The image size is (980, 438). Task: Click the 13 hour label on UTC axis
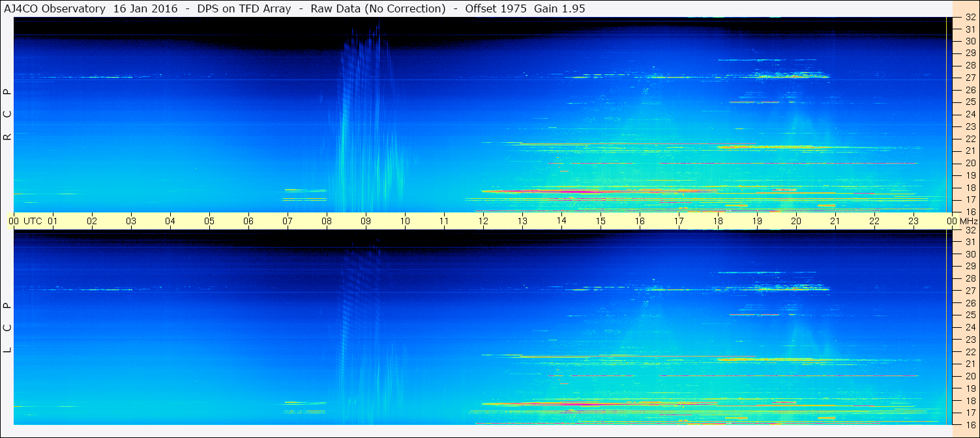(522, 221)
